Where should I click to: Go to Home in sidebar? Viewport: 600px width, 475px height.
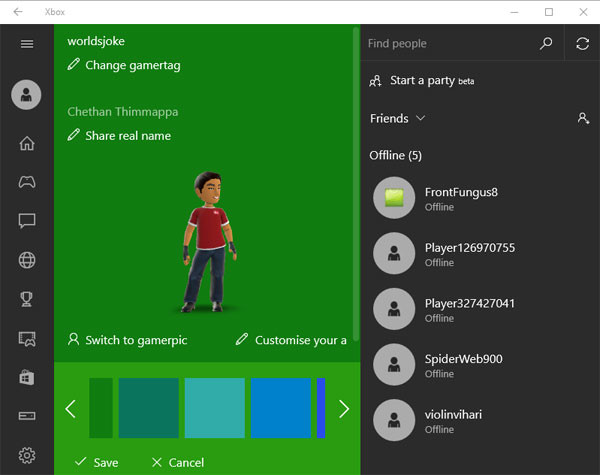[x=27, y=144]
